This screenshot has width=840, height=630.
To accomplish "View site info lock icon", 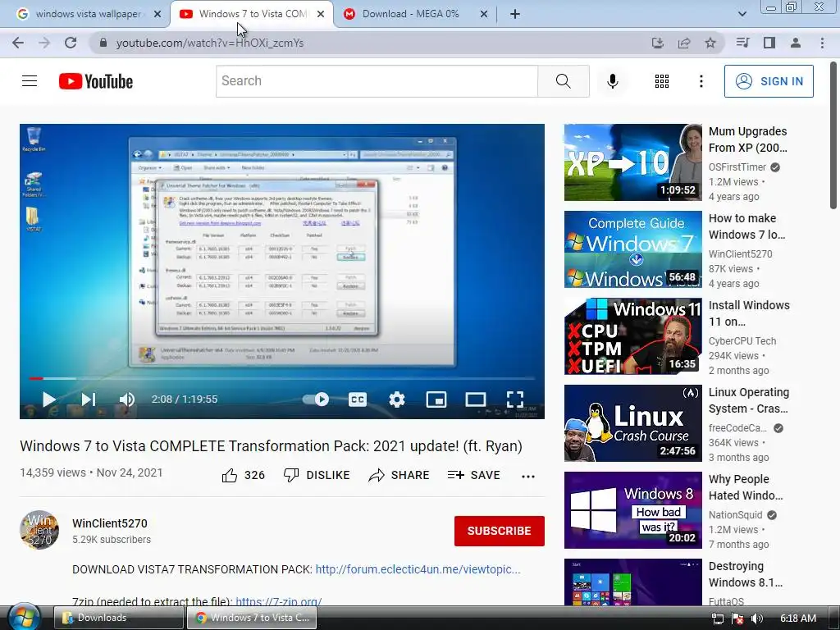I will tap(103, 43).
